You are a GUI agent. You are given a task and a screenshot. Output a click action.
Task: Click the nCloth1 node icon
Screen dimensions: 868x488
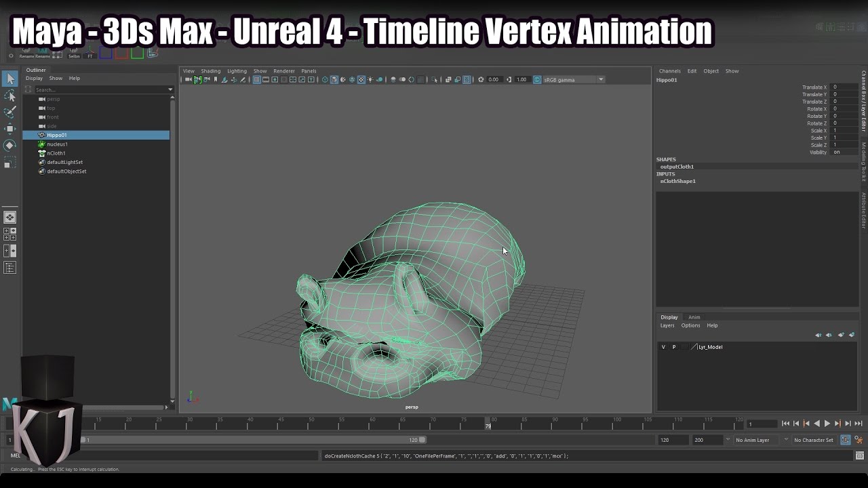click(42, 153)
